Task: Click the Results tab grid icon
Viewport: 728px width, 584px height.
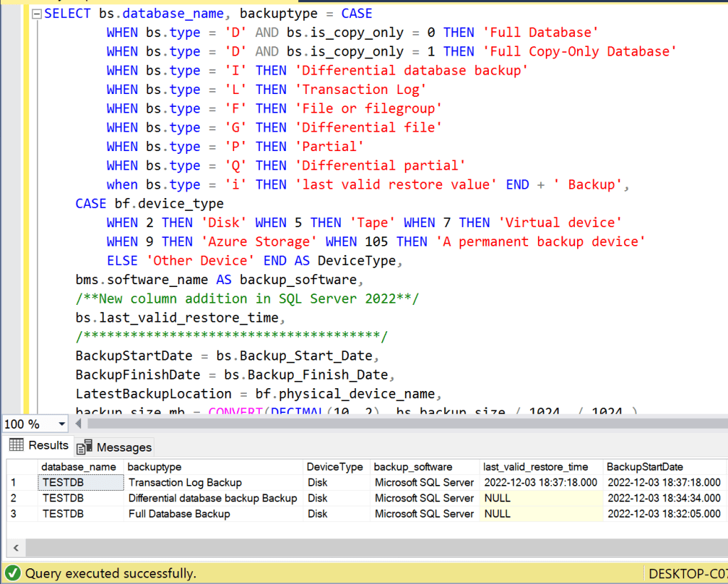Action: tap(16, 446)
